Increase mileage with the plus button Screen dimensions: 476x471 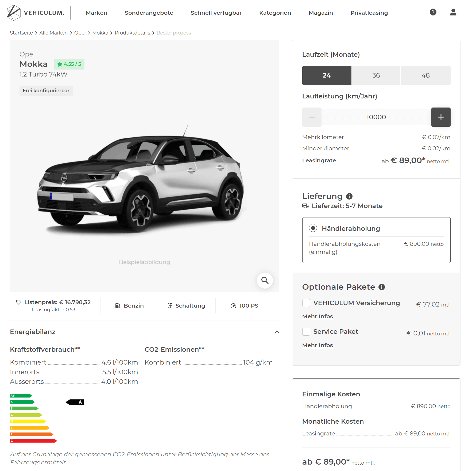click(x=441, y=117)
